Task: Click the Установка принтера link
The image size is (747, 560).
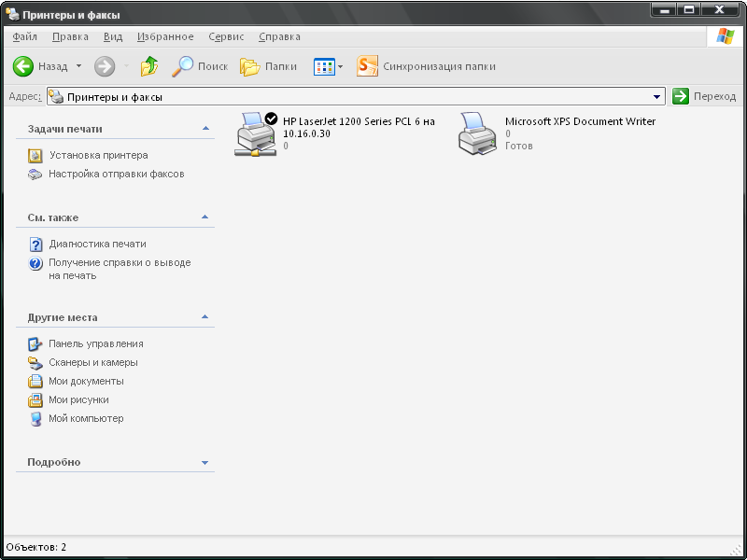Action: 99,155
